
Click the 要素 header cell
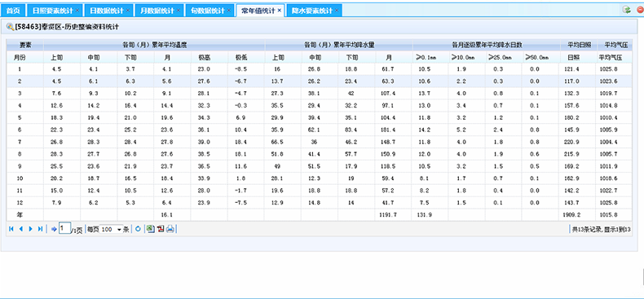(24, 45)
